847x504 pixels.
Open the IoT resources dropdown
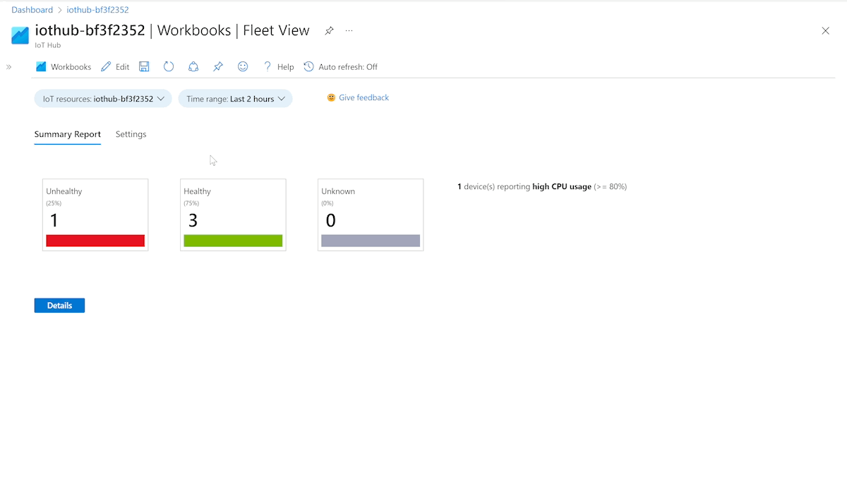[103, 99]
